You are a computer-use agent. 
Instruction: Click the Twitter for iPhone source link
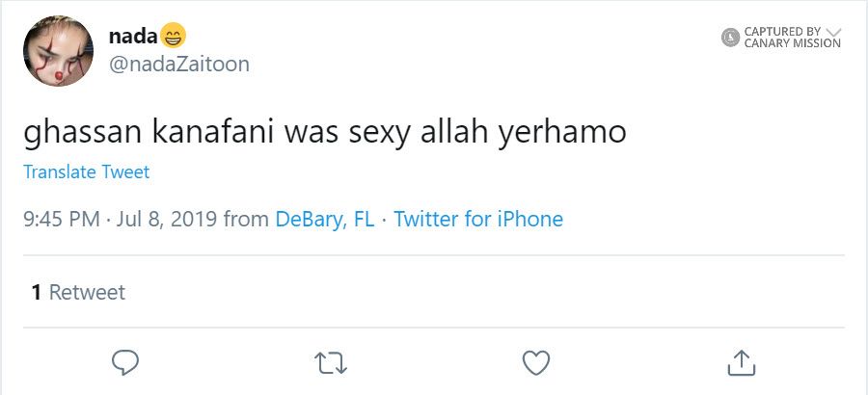pos(478,219)
